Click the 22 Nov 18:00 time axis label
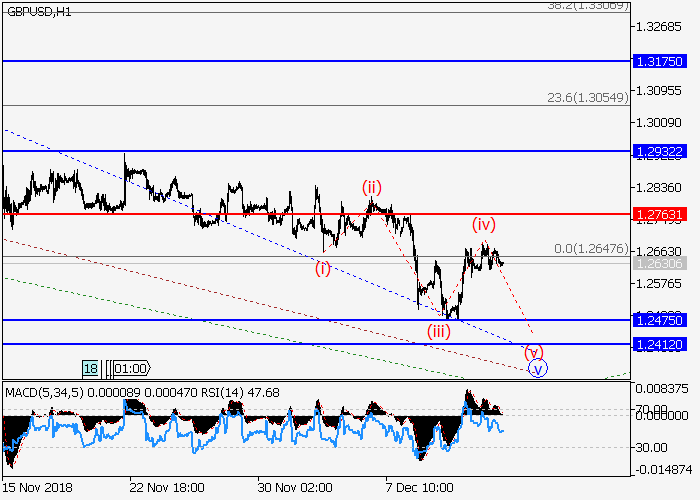 point(168,486)
